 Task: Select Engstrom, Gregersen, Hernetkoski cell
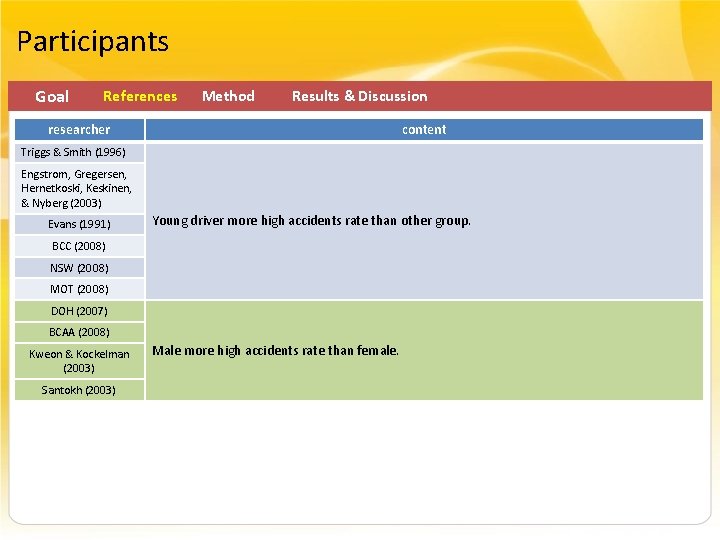[79, 188]
